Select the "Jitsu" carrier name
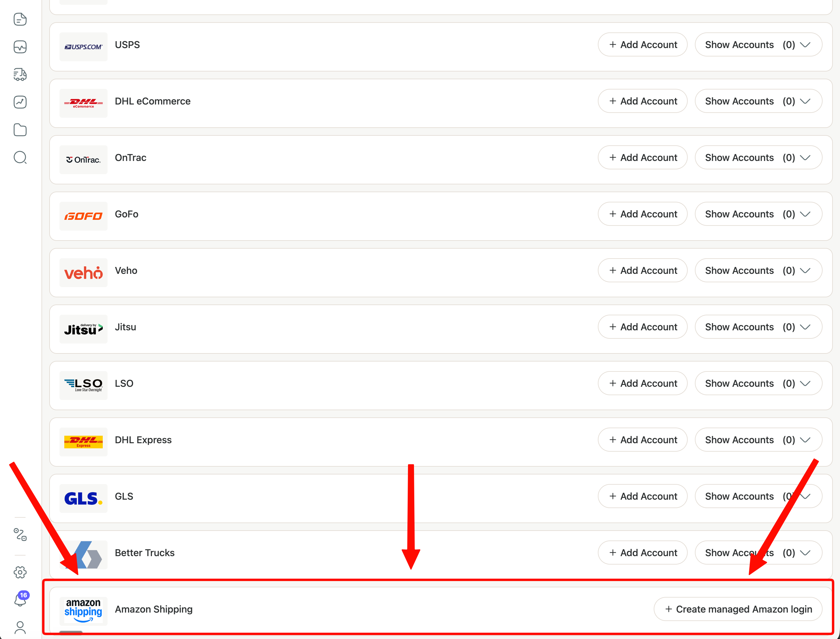 coord(126,327)
